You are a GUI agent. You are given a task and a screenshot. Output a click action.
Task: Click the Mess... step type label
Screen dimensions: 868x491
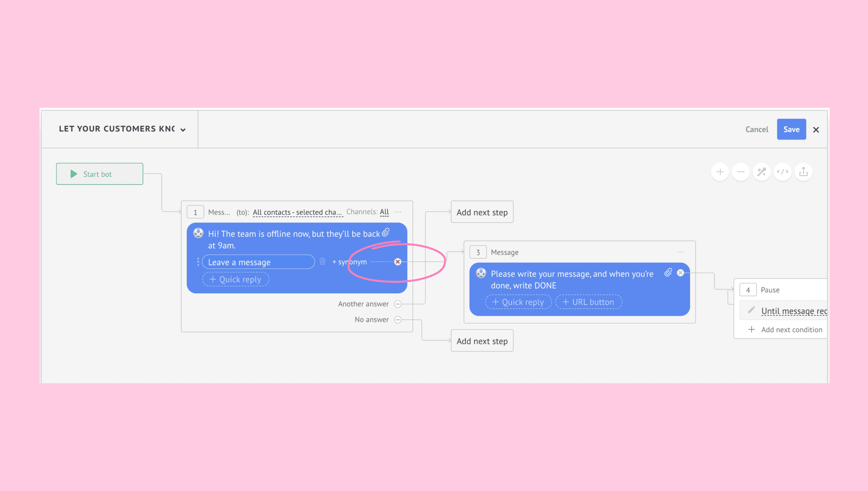click(x=219, y=212)
